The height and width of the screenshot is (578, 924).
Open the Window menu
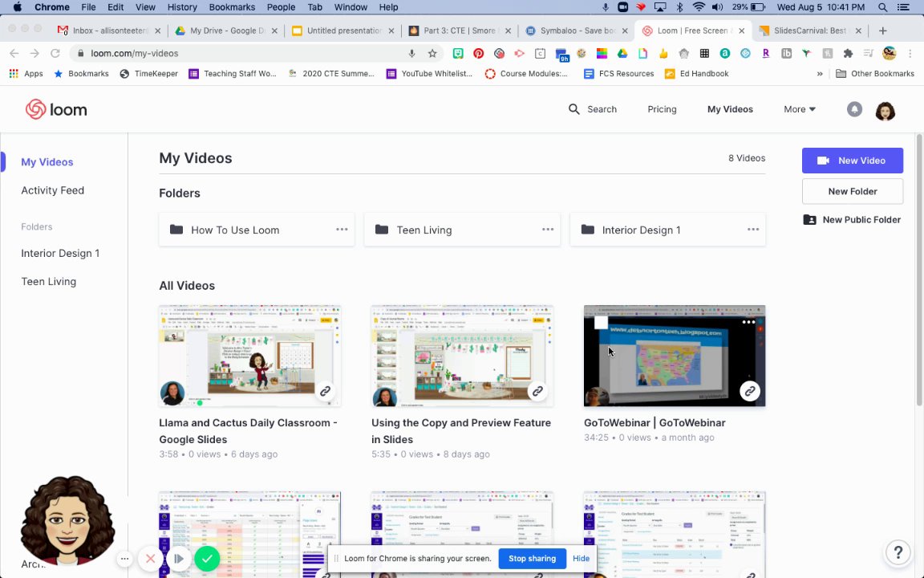click(351, 7)
